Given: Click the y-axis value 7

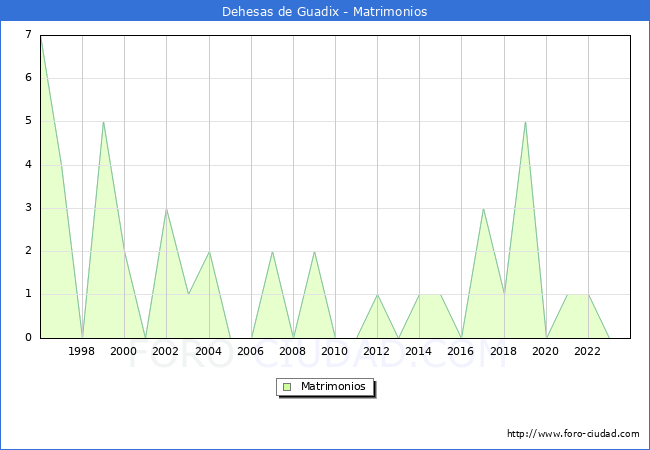Looking at the screenshot, I should tap(28, 34).
